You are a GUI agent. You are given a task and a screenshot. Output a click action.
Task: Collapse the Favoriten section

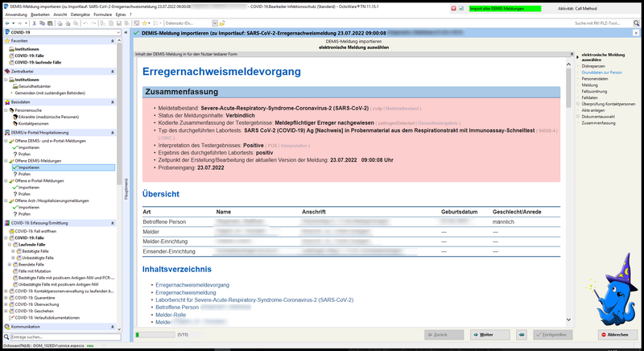pos(113,39)
